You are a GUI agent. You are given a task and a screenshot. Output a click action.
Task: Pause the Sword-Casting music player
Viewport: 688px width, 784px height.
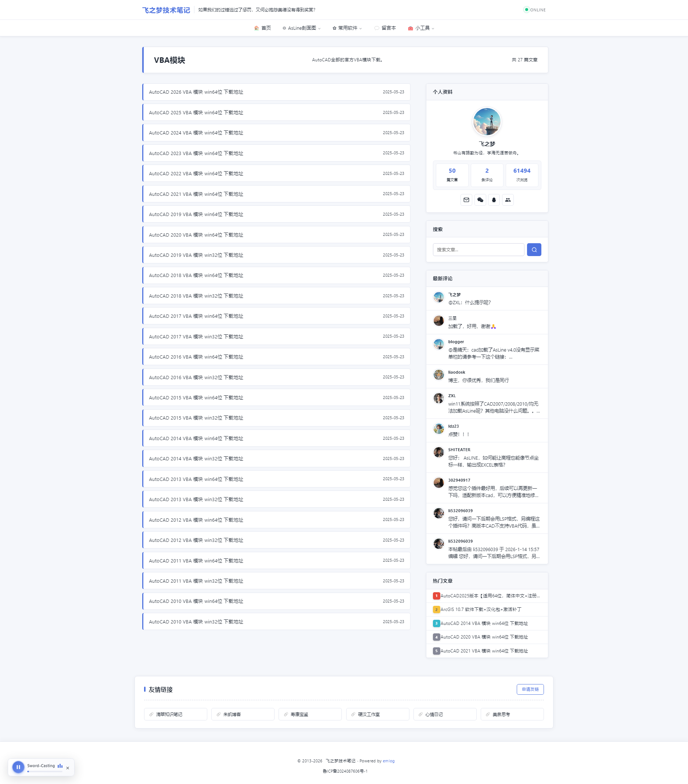[x=18, y=767]
